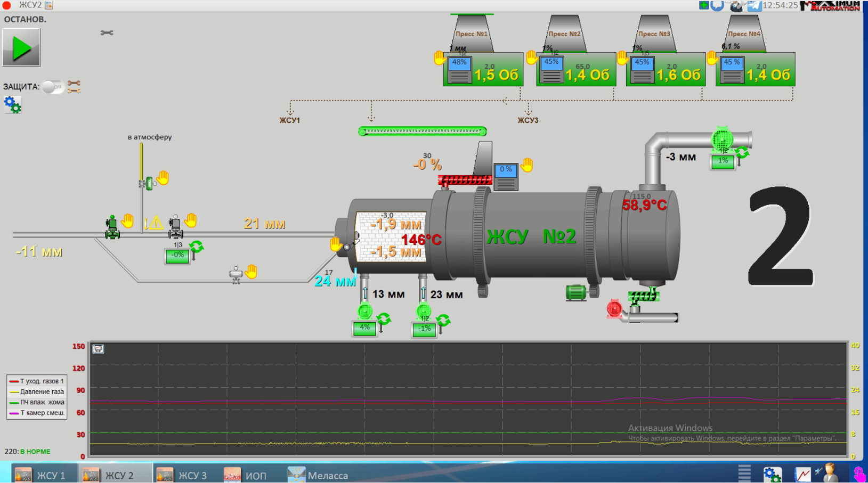
Task: Toggle the hand icon beside bypass valve
Action: coord(251,272)
